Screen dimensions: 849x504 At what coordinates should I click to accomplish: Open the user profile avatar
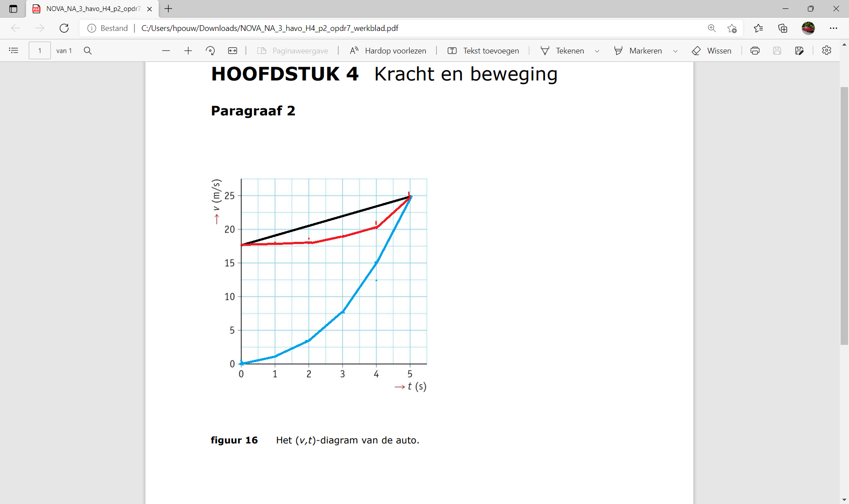point(808,28)
